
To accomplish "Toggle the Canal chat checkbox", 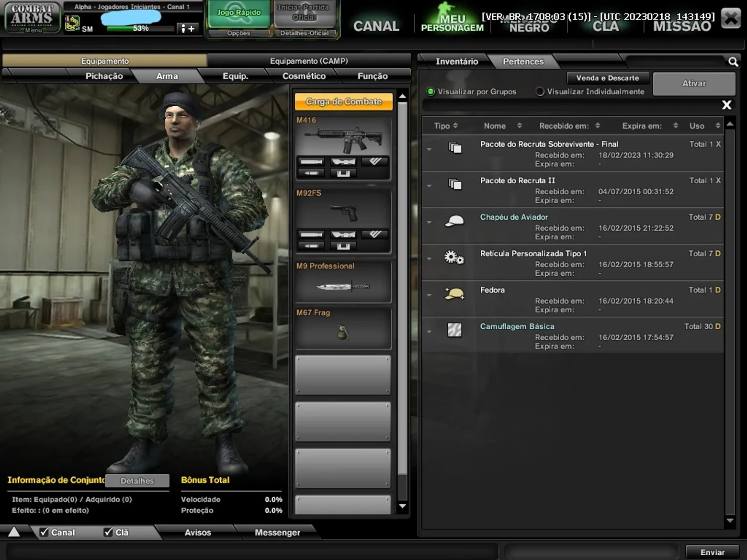I will pyautogui.click(x=44, y=532).
